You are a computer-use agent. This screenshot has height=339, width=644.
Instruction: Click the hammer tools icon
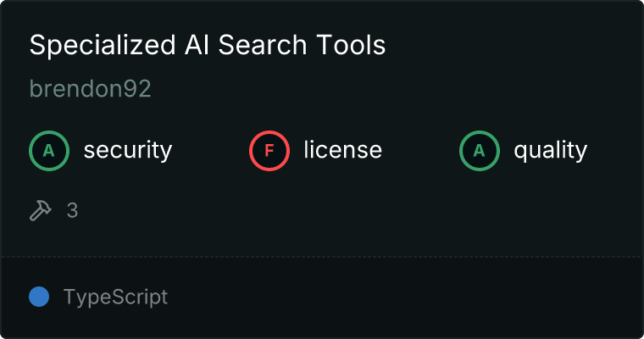(41, 210)
